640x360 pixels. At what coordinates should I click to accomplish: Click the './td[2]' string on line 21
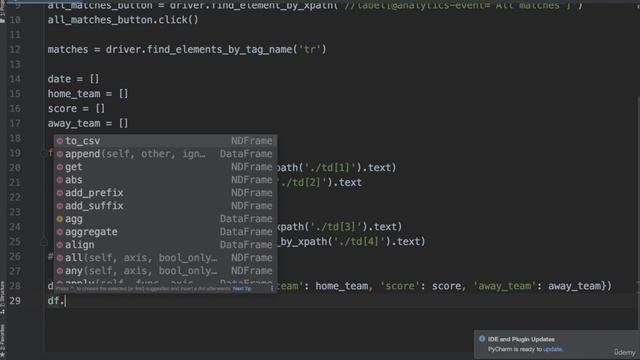click(x=303, y=182)
